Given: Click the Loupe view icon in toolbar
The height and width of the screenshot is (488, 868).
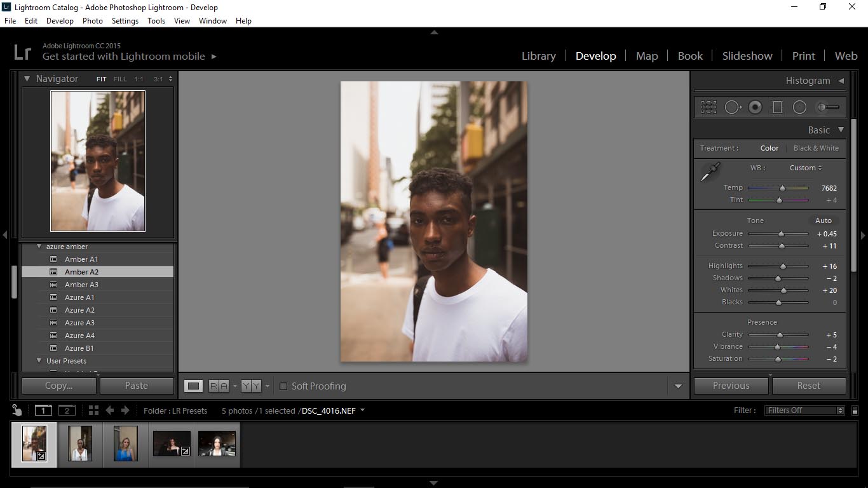Looking at the screenshot, I should click(194, 386).
